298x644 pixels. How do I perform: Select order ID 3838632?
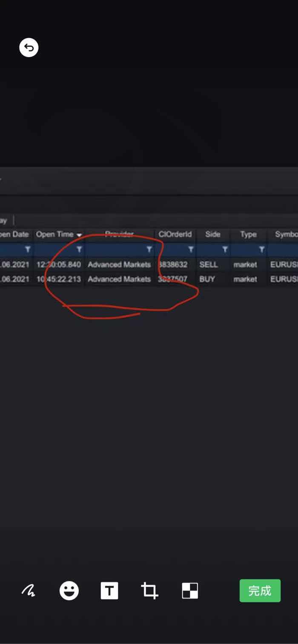tap(172, 264)
